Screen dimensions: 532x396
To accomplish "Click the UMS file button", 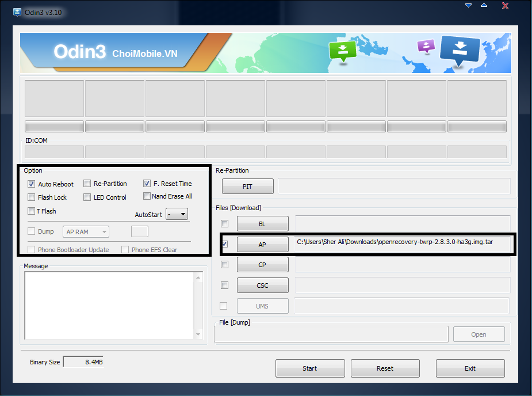I will (263, 306).
